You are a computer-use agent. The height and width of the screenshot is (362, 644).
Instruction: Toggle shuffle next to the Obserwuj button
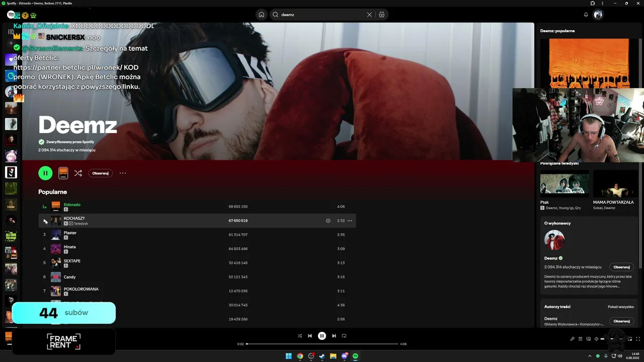[x=78, y=173]
